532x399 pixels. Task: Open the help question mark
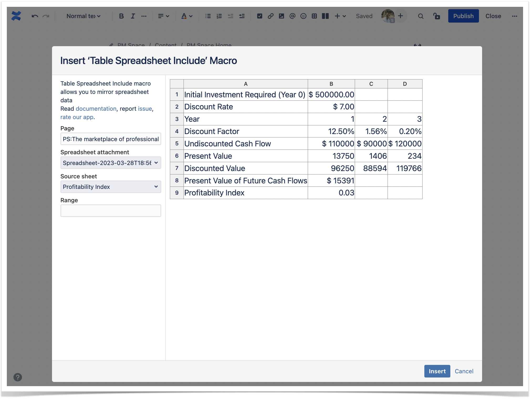coord(18,377)
